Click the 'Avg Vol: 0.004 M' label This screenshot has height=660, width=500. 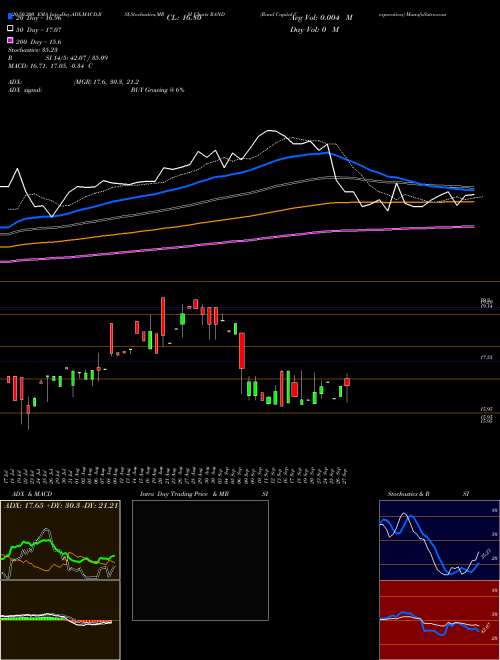tap(321, 18)
